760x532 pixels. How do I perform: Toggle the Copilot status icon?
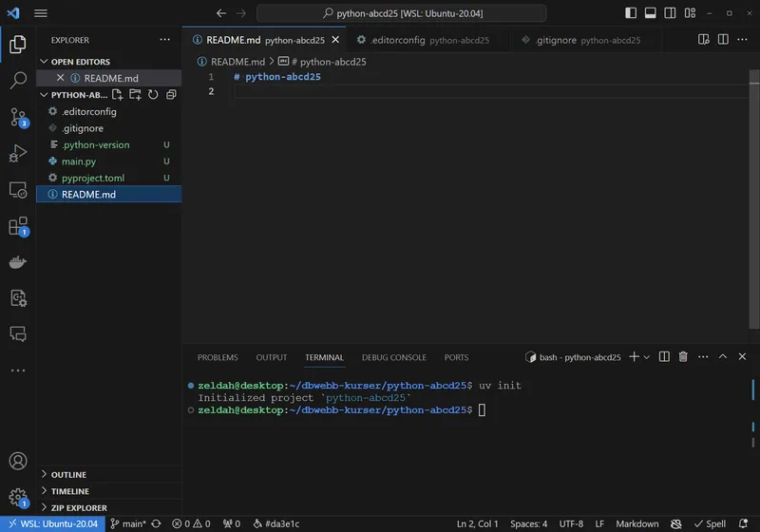675,523
